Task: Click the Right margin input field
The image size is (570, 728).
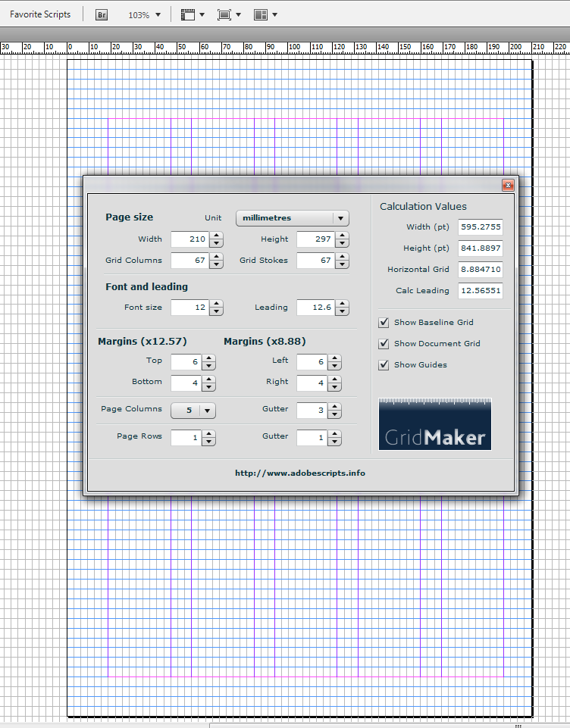Action: pos(312,383)
